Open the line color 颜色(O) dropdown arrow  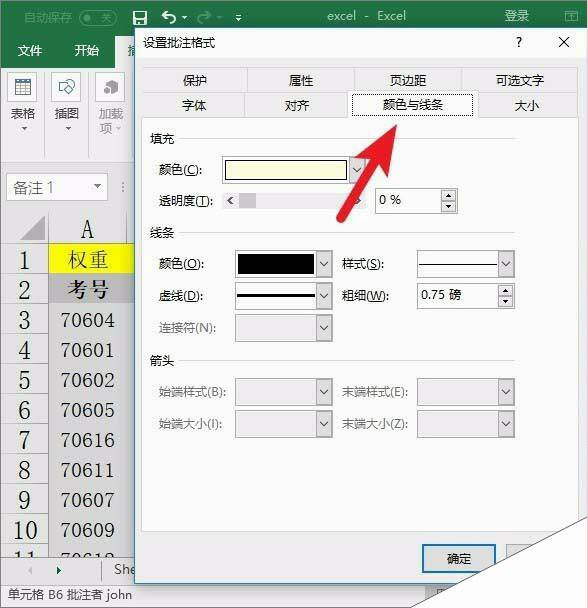pyautogui.click(x=324, y=264)
